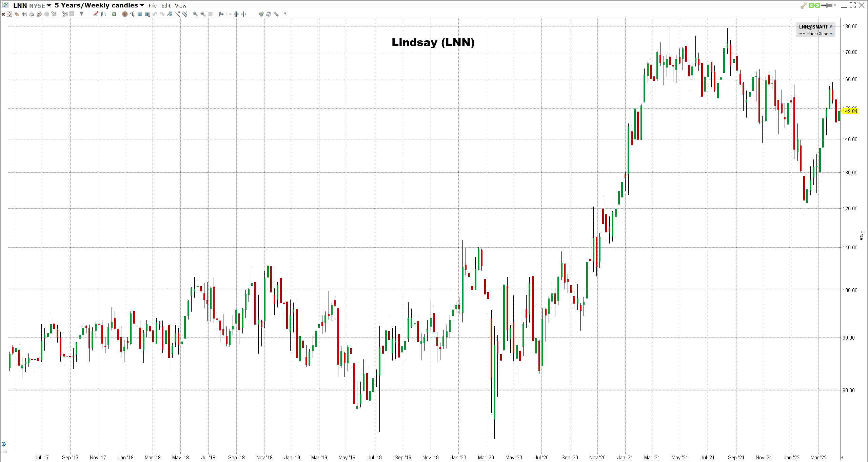Viewport: 868px width, 462px height.
Task: Click the 110.00 price axis label
Action: 850,248
